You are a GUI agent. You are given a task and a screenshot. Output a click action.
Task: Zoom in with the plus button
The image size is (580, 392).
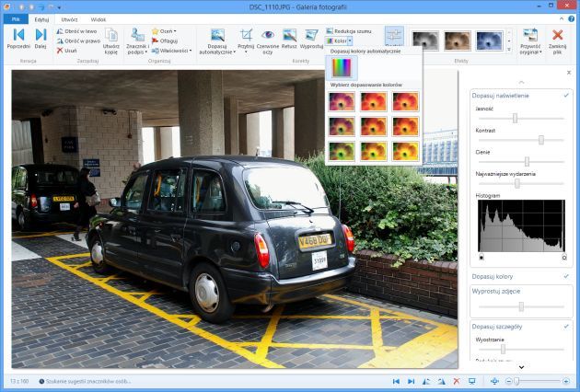(566, 381)
